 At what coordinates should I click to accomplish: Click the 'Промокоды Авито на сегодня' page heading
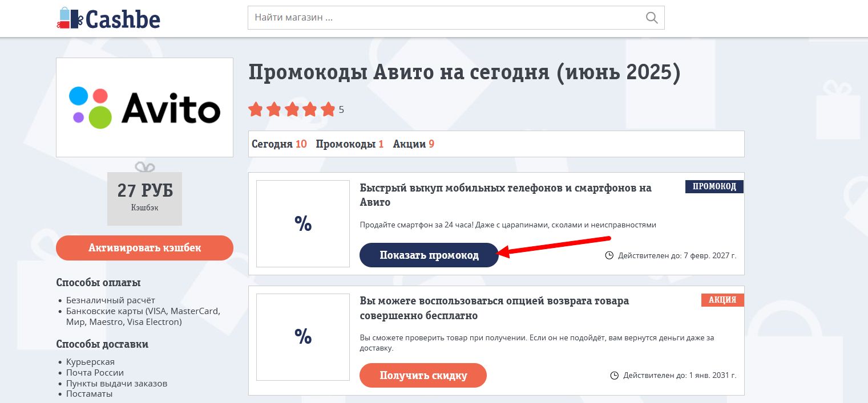[x=465, y=74]
